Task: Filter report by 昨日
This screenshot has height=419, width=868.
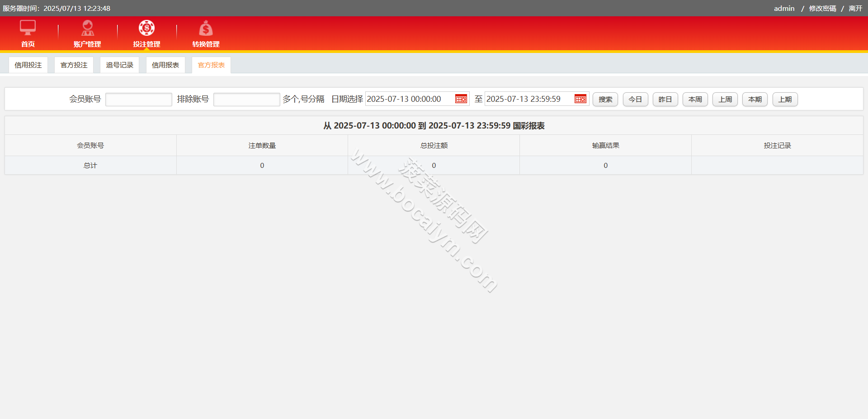Action: pyautogui.click(x=665, y=99)
